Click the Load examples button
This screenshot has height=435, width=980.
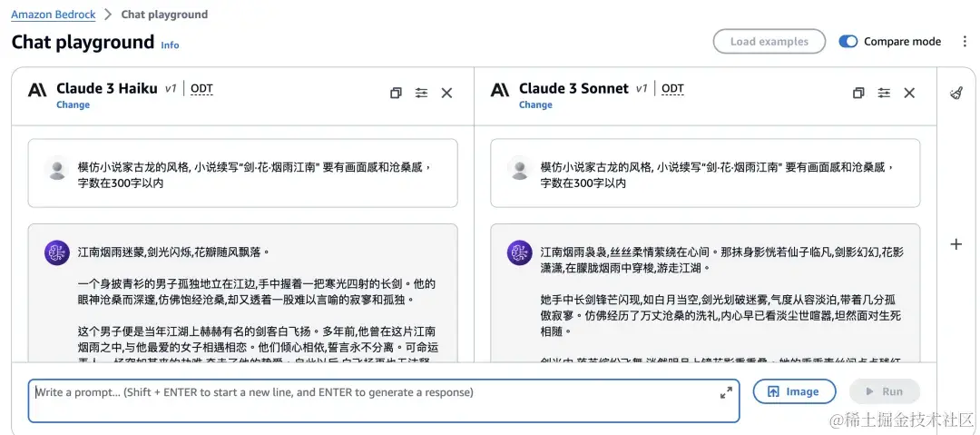click(x=769, y=41)
